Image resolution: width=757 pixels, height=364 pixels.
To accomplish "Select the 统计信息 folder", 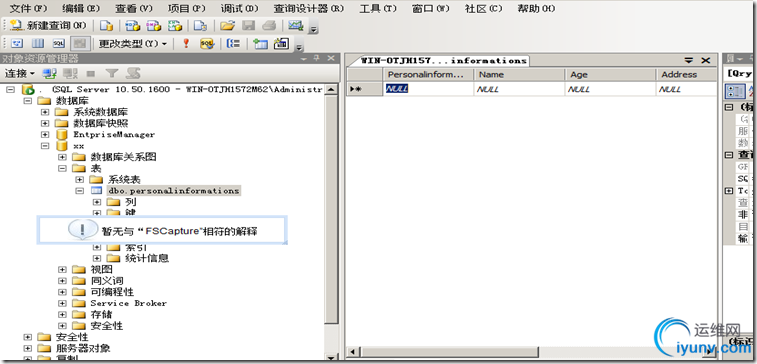I will [x=147, y=258].
